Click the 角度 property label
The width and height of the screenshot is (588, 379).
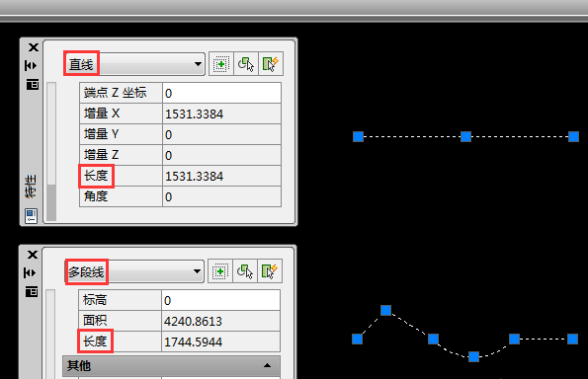96,195
